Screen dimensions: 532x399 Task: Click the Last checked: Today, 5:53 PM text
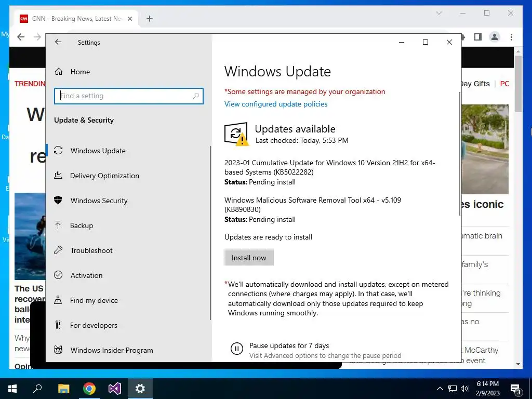(302, 140)
